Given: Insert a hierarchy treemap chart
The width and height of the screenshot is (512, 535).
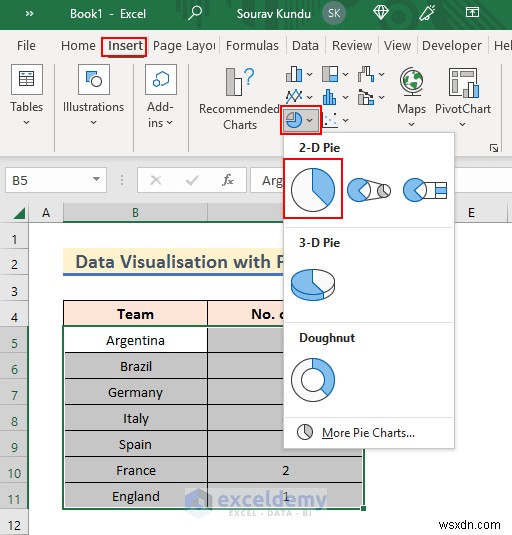Looking at the screenshot, I should pyautogui.click(x=330, y=74).
